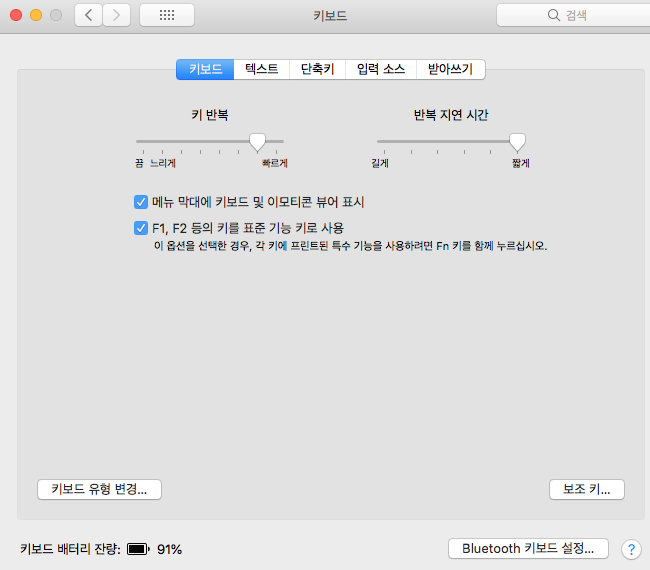Click the magnifier icon in the search field
The height and width of the screenshot is (570, 650).
(553, 15)
